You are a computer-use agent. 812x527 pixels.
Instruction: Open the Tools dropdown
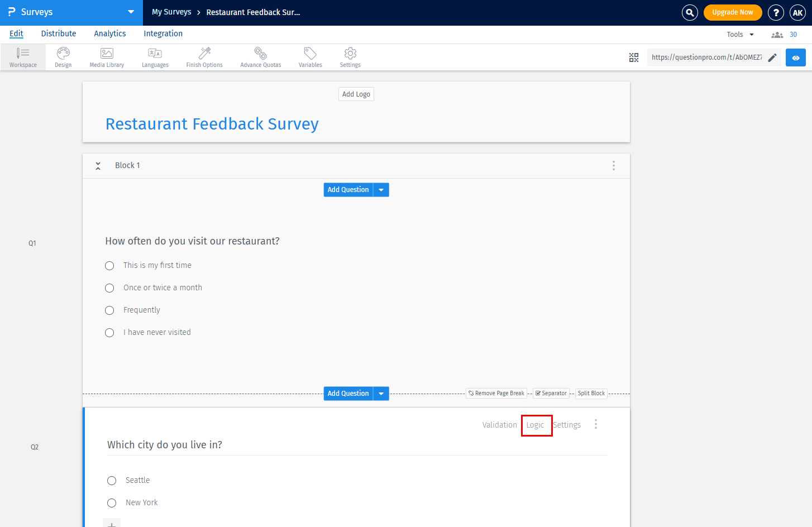pos(739,34)
